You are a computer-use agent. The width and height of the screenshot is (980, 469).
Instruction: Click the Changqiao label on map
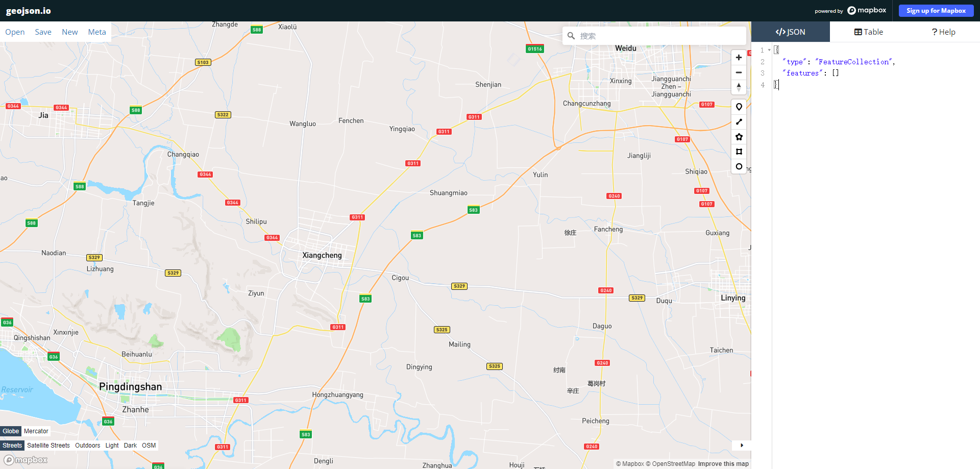click(183, 155)
